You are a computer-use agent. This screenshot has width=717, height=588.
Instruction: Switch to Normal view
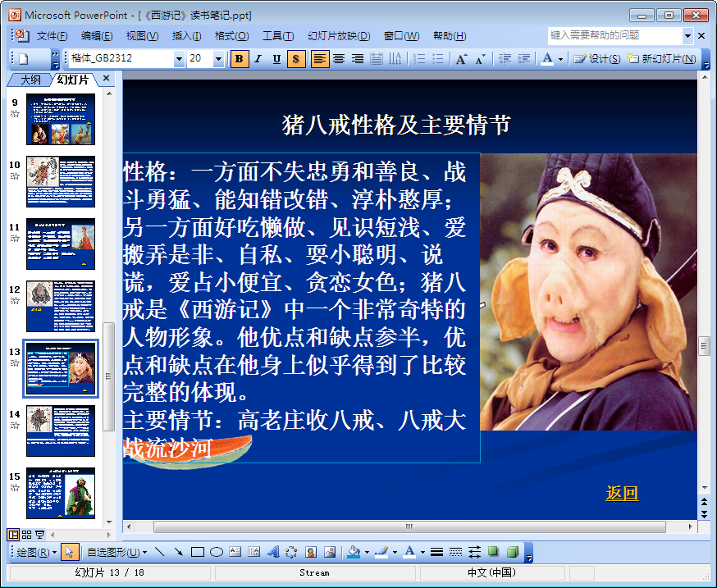[13, 534]
